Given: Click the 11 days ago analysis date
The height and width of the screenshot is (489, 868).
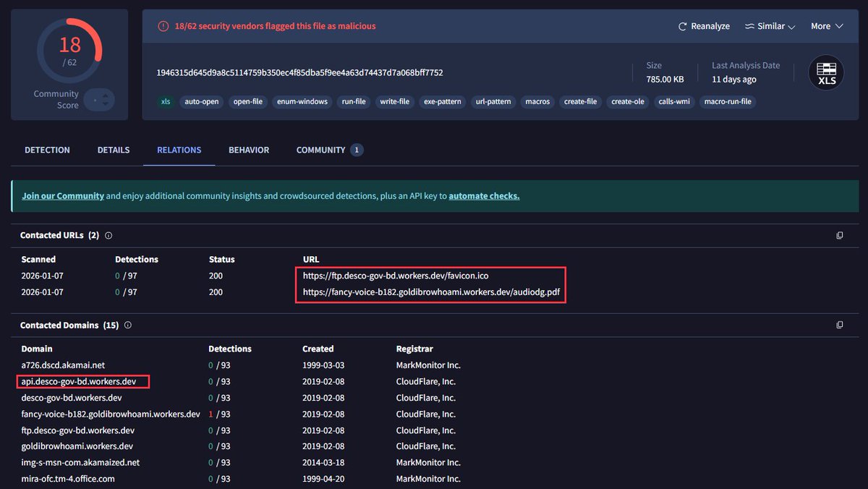Looking at the screenshot, I should [x=734, y=80].
